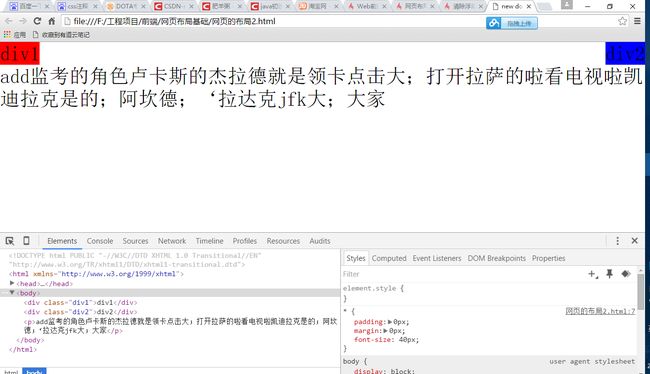Select the closing /body tag line
The width and height of the screenshot is (650, 374).
coord(30,340)
